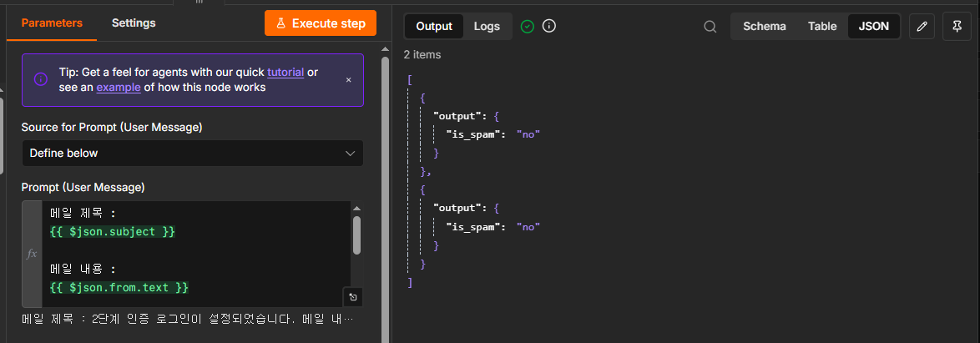Image resolution: width=980 pixels, height=343 pixels.
Task: Click the Define below dropdown chevron
Action: (x=350, y=153)
